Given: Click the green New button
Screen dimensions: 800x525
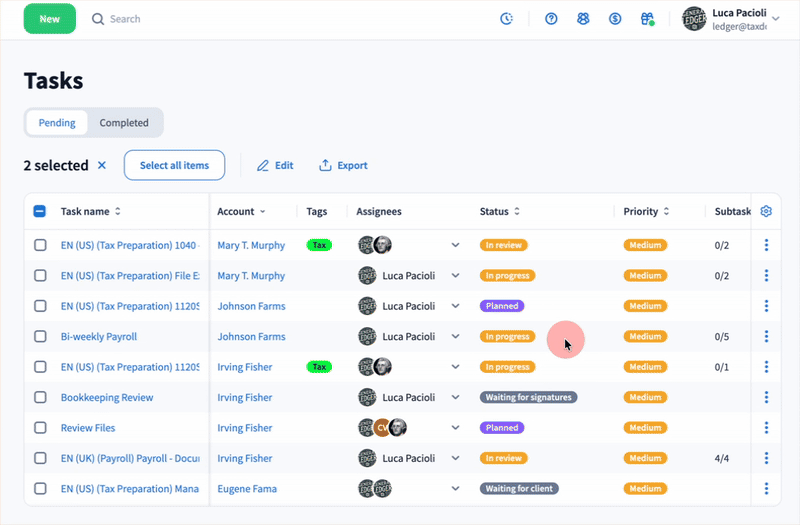Looking at the screenshot, I should pyautogui.click(x=49, y=19).
